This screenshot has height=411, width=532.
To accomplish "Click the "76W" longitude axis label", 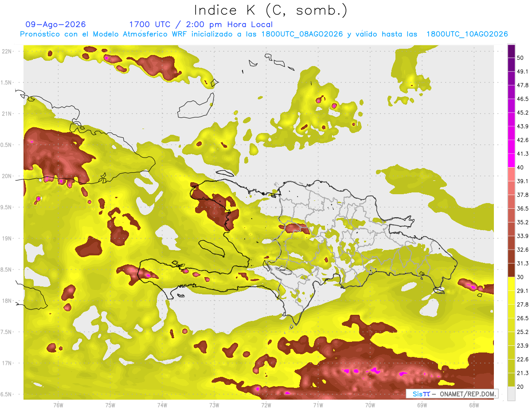I will click(x=58, y=405).
